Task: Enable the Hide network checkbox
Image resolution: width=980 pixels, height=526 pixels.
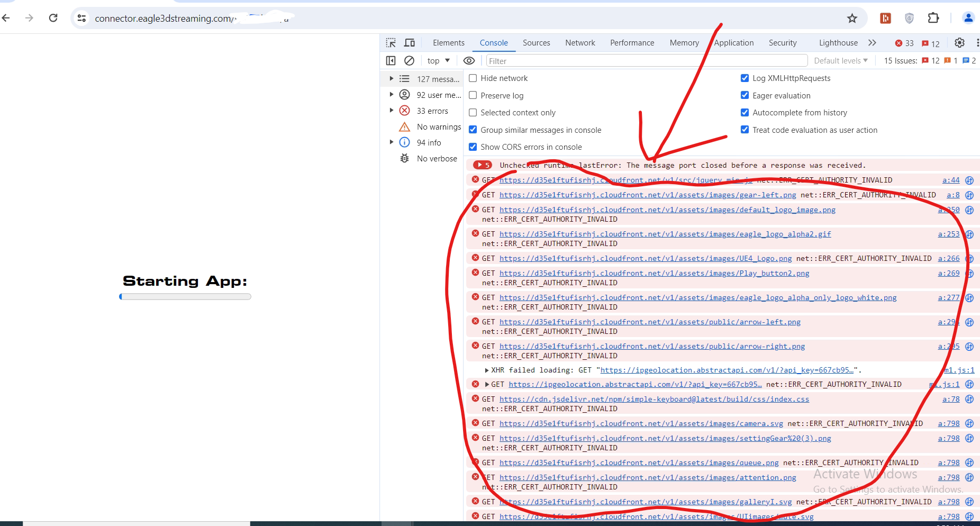Action: point(473,78)
